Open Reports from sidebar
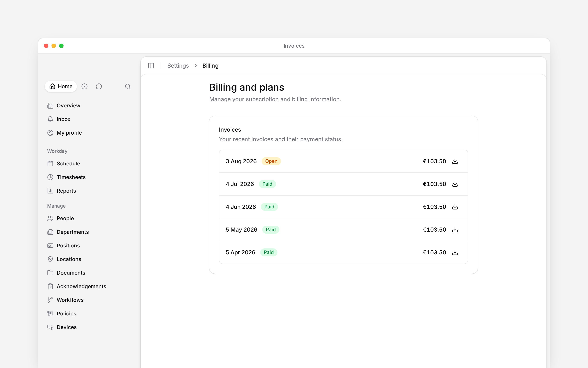588x368 pixels. pos(89,191)
